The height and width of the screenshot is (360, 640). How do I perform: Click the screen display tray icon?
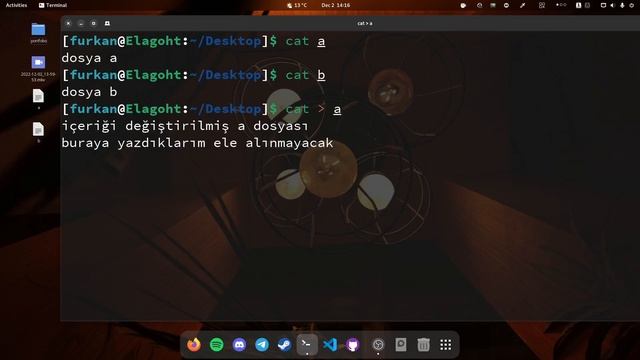coord(603,5)
